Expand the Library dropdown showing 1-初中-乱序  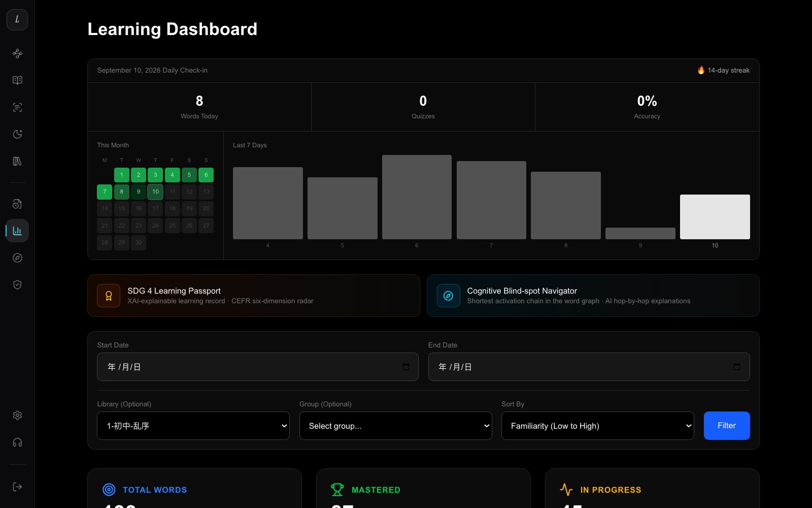coord(193,426)
